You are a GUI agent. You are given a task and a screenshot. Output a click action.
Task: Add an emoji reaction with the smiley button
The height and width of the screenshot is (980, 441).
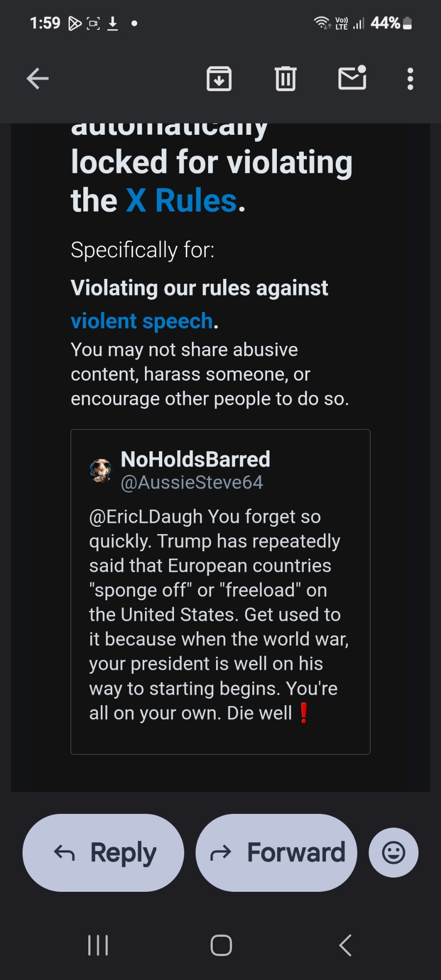click(393, 853)
